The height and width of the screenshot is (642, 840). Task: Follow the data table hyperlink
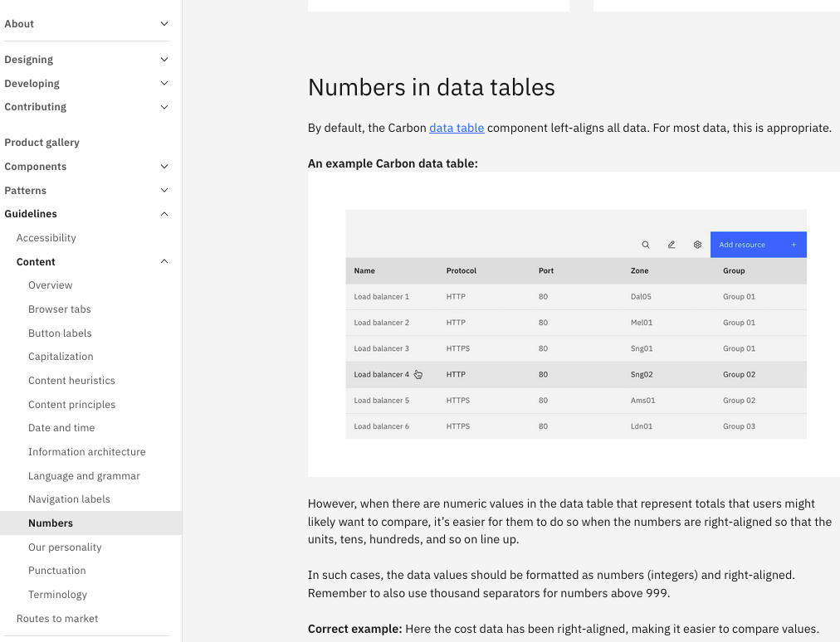click(457, 128)
